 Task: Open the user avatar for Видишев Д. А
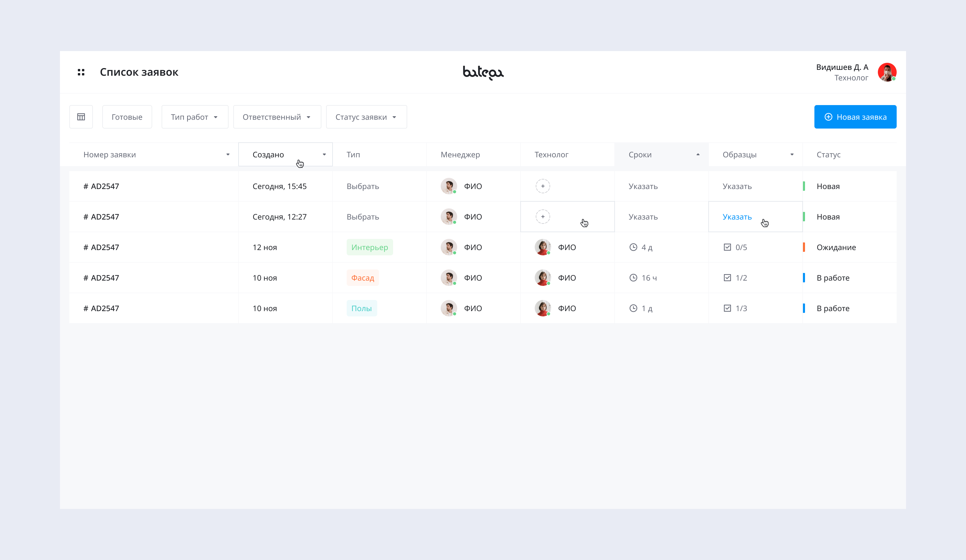887,72
